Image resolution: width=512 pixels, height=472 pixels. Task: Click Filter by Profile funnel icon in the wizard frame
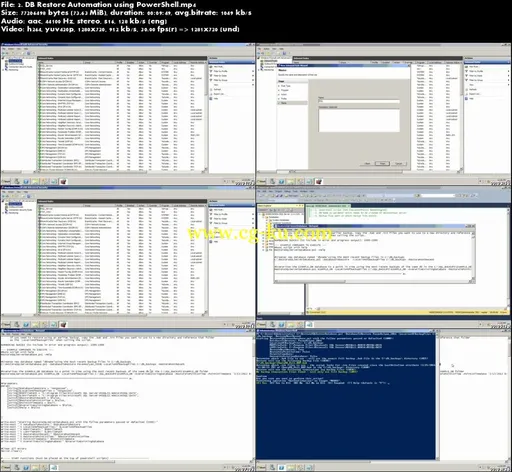click(x=466, y=71)
